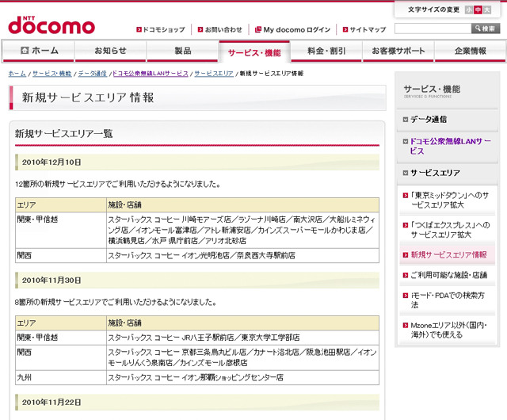
Task: Select small font size 小 button
Action: 469,10
